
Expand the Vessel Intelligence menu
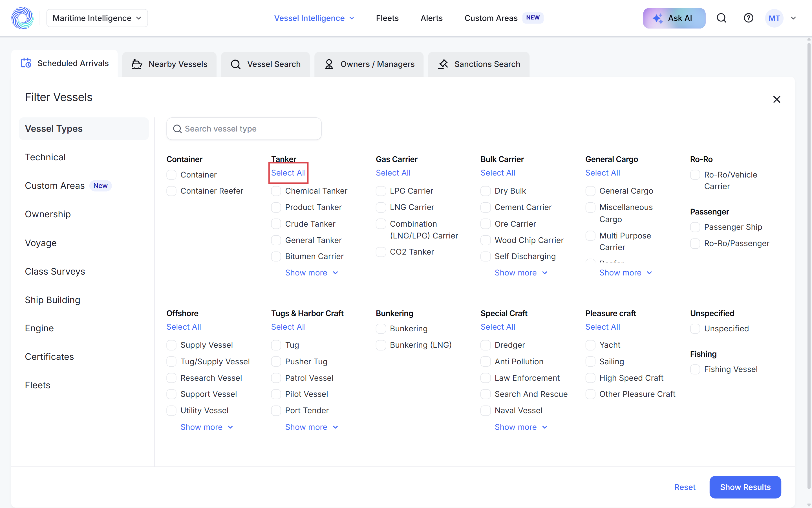314,18
